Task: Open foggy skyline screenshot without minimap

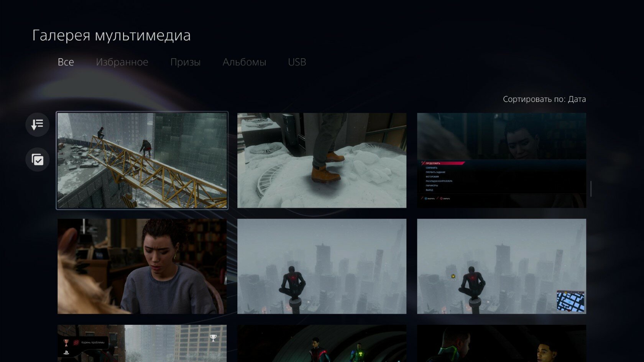Action: coord(322,266)
